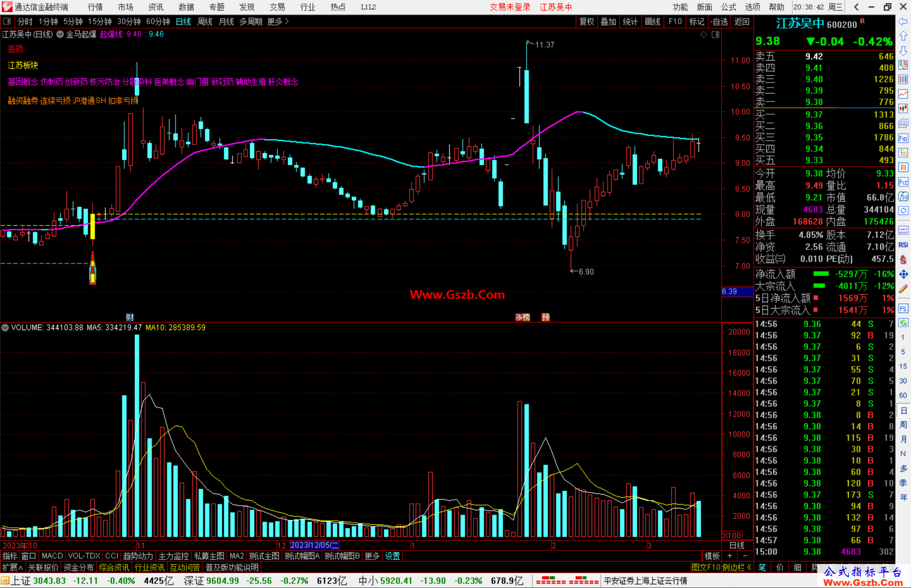Click the 返回 return button
Viewport: 911px width, 588px height.
(741, 21)
